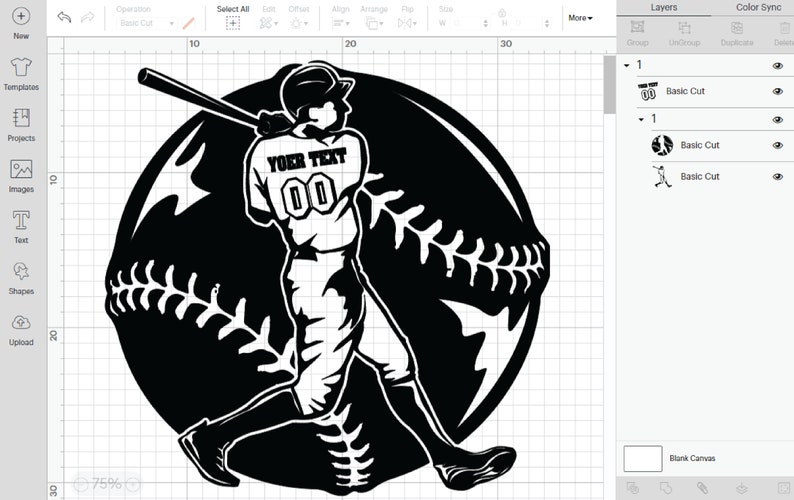
Task: Open the Arrange dropdown
Action: pos(374,23)
